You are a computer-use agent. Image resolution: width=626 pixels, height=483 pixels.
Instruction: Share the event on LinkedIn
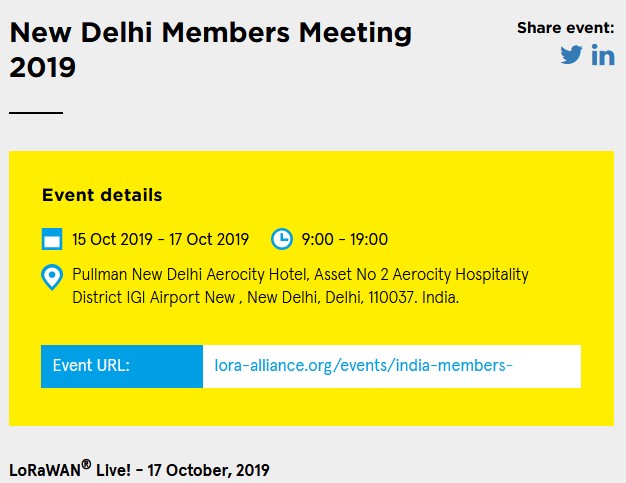click(603, 55)
